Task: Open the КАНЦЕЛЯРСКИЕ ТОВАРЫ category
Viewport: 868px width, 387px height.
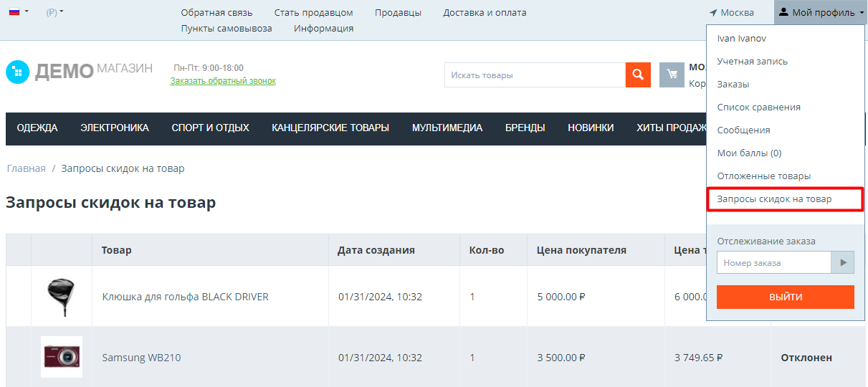Action: pos(330,128)
